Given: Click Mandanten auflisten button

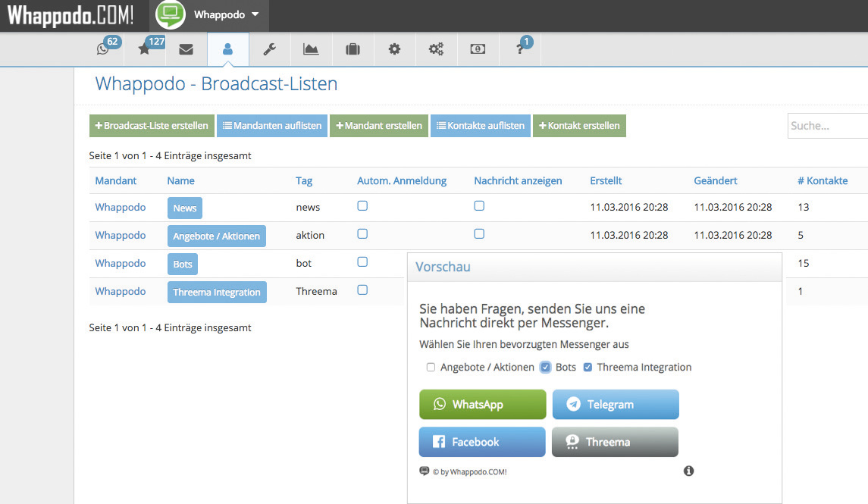Looking at the screenshot, I should [272, 126].
